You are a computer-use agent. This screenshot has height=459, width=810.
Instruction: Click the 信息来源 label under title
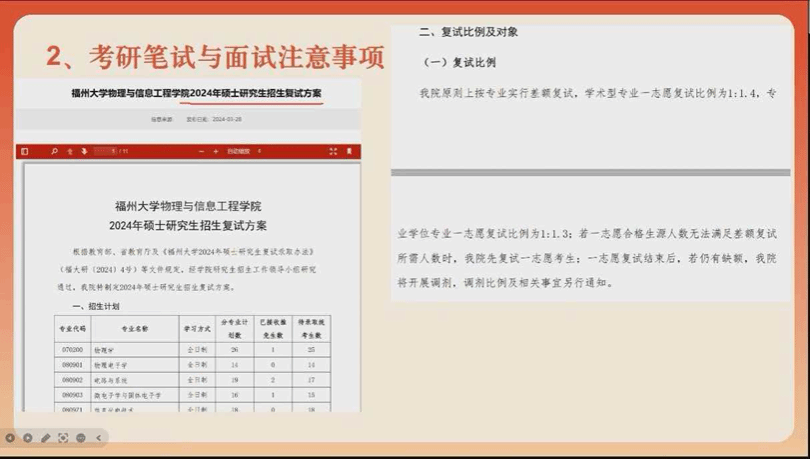tap(162, 118)
